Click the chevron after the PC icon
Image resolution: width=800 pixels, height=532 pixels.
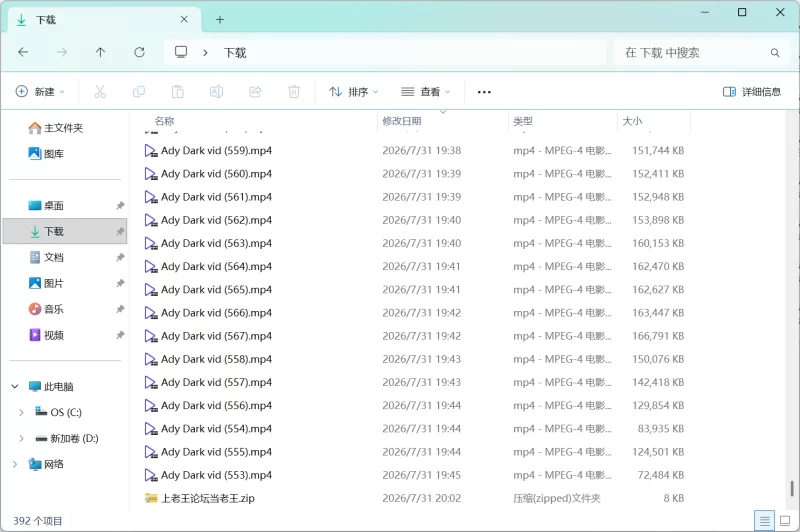point(205,53)
